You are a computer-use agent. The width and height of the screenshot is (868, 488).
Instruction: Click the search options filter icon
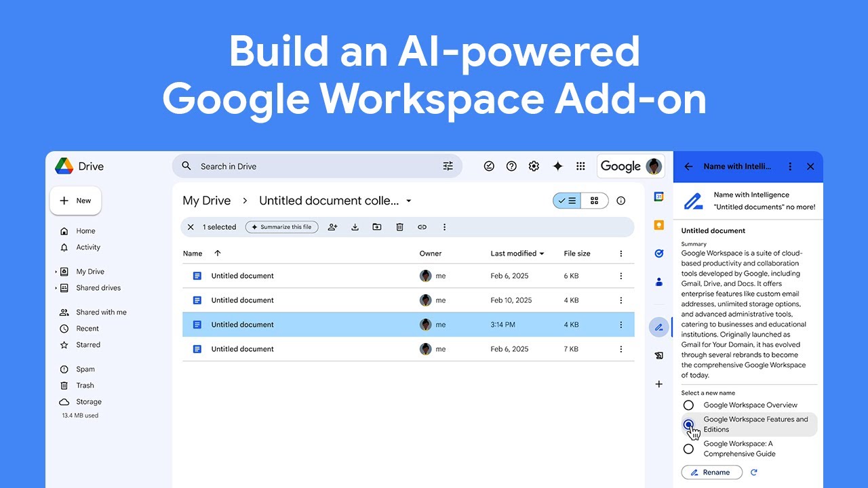coord(448,166)
